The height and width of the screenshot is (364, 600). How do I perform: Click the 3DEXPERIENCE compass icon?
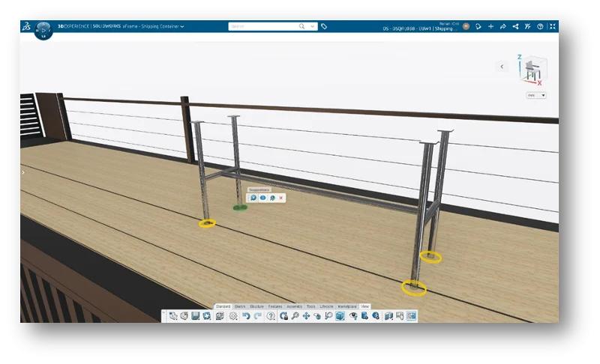tap(43, 29)
